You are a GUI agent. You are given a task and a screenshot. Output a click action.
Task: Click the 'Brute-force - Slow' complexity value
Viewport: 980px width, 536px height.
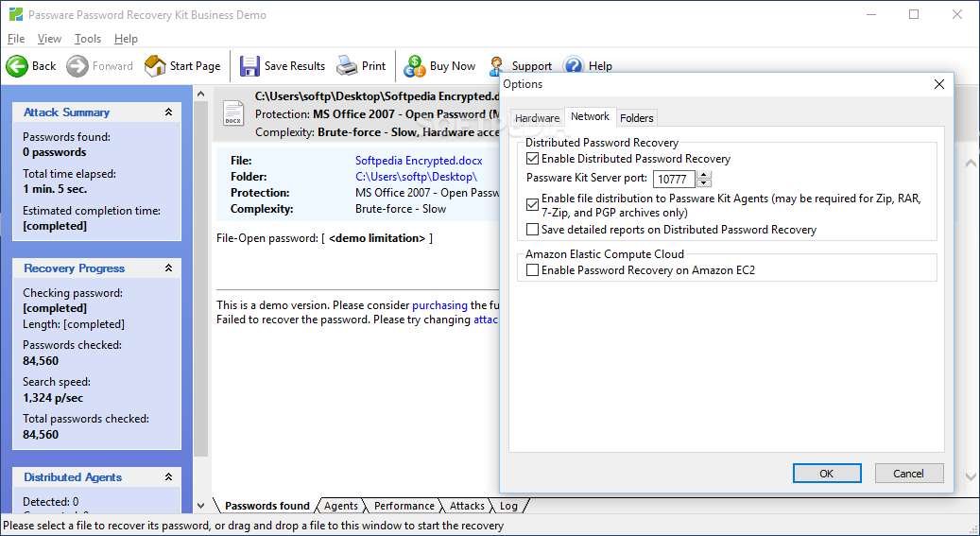[x=401, y=209]
